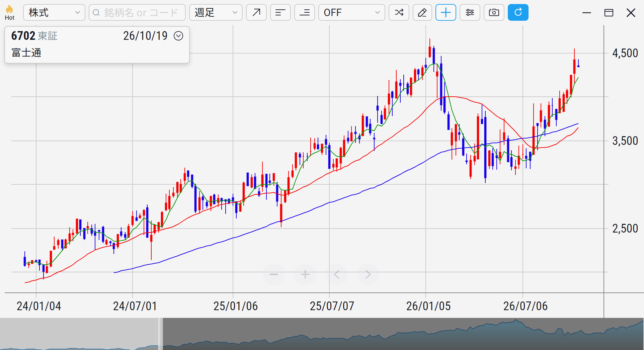Click the 3,500 price axis label
Screen dimensions: 644x350
(625, 141)
